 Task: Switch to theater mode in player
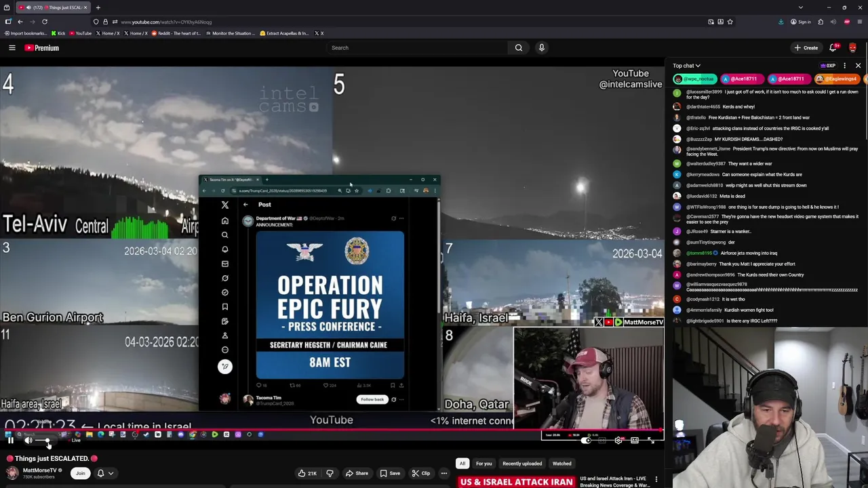pyautogui.click(x=635, y=441)
